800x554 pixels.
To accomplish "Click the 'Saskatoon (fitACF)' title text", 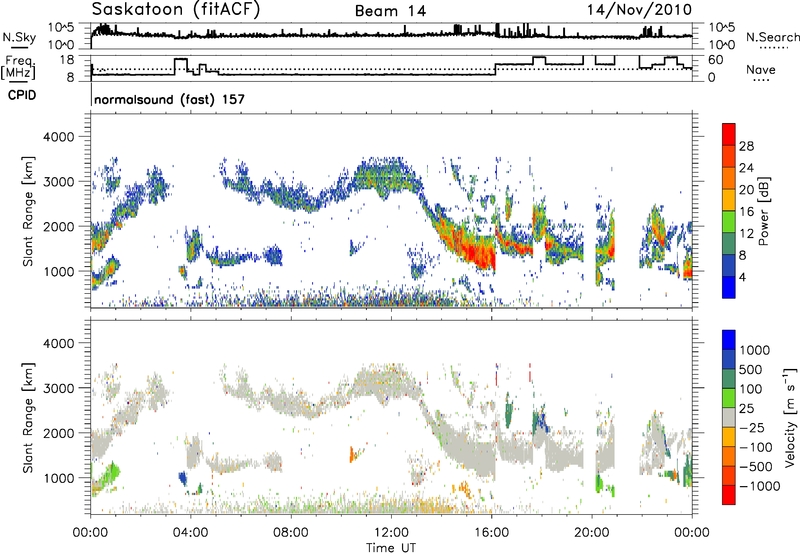I will pos(176,10).
